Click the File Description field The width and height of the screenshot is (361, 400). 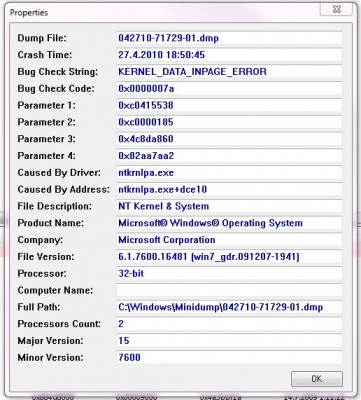point(229,206)
